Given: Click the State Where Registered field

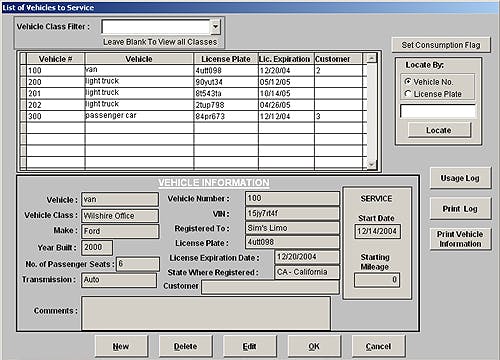Looking at the screenshot, I should coord(307,272).
